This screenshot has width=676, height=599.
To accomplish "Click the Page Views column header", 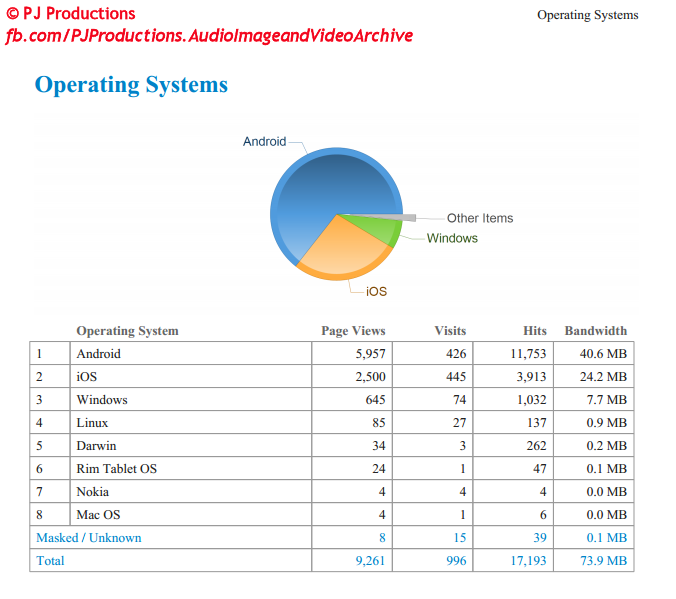I will coord(352,331).
